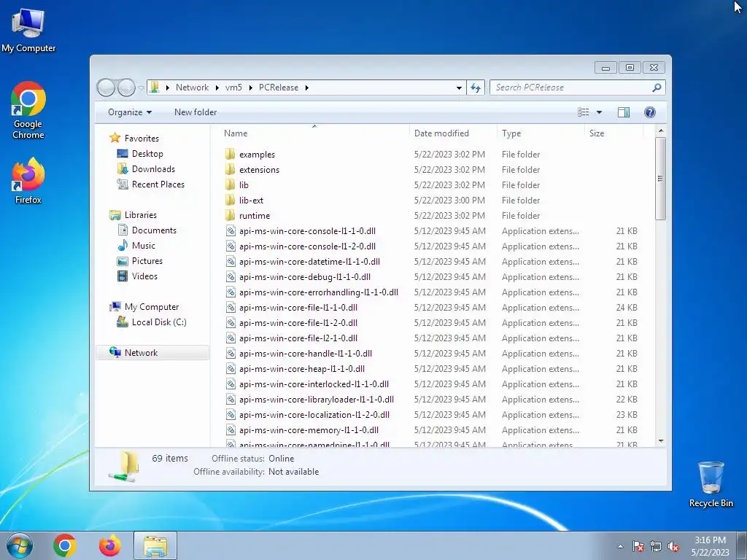This screenshot has height=560, width=747.
Task: Expand arrow after PCRelease breadcrumb
Action: tap(307, 87)
